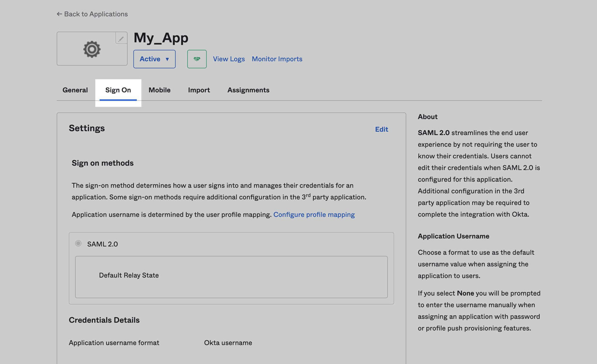This screenshot has height=364, width=597.
Task: Click the Credentials Details heading
Action: click(104, 320)
